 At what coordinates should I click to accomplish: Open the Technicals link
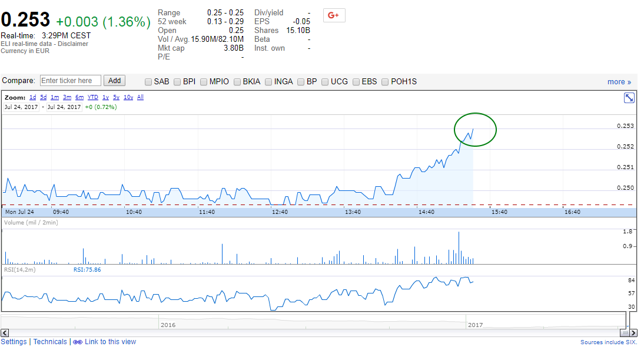click(x=50, y=342)
